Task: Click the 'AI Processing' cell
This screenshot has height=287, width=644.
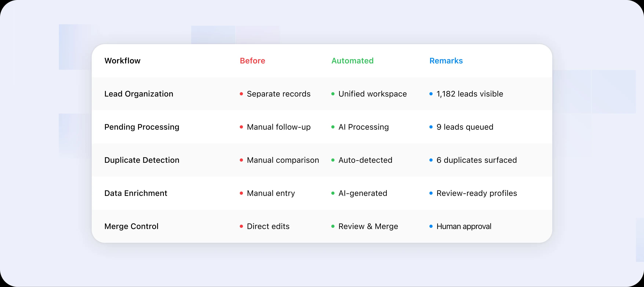Action: (x=363, y=127)
